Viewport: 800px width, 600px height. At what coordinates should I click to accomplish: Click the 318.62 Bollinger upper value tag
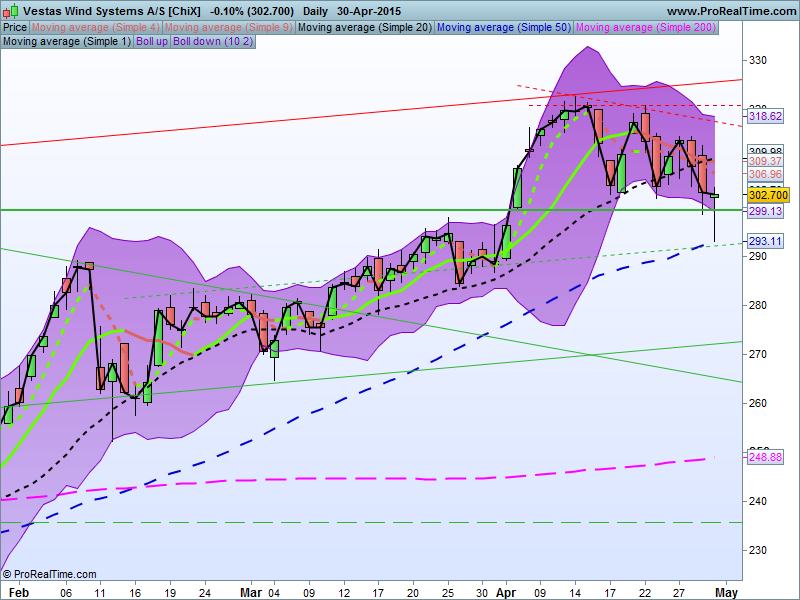[x=765, y=116]
